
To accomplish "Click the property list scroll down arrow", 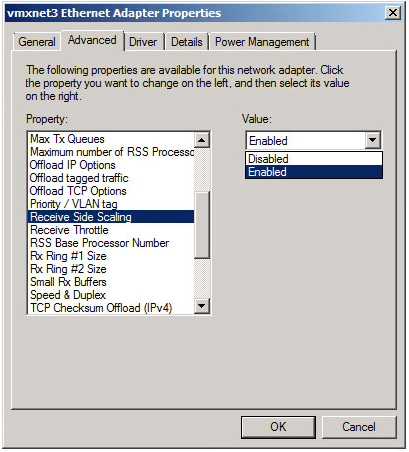I will 202,306.
